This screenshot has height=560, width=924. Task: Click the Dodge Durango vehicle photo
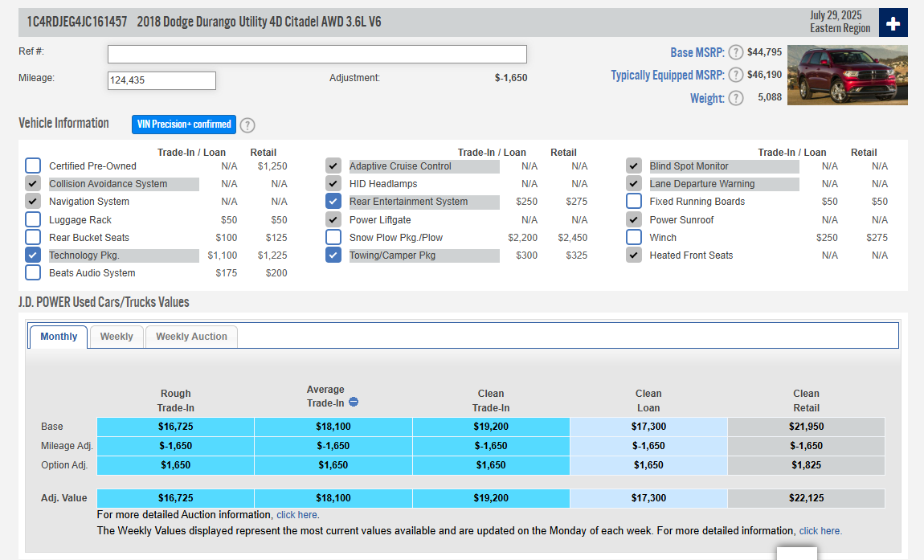(x=848, y=75)
